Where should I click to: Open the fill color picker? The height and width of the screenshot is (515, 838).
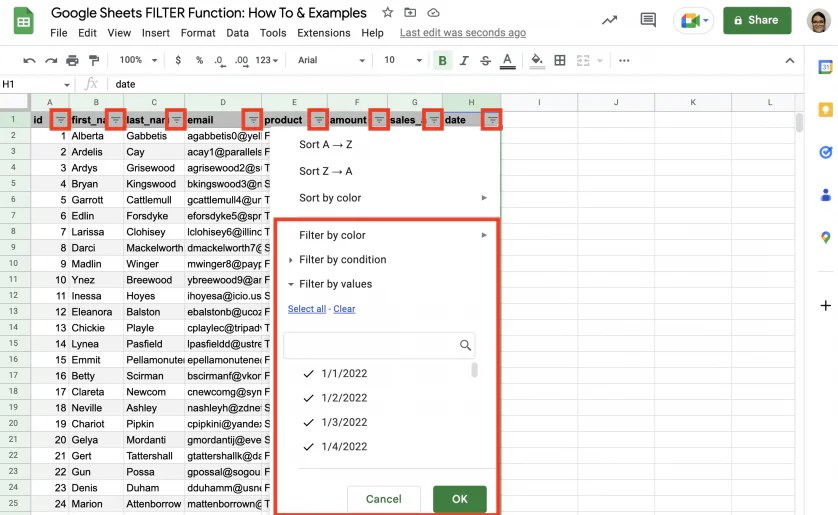click(x=537, y=60)
